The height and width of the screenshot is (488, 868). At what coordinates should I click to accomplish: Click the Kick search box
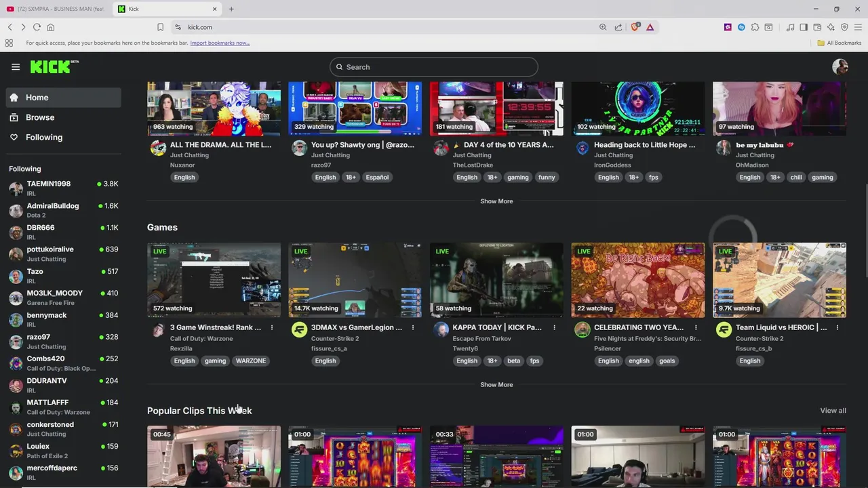point(434,67)
